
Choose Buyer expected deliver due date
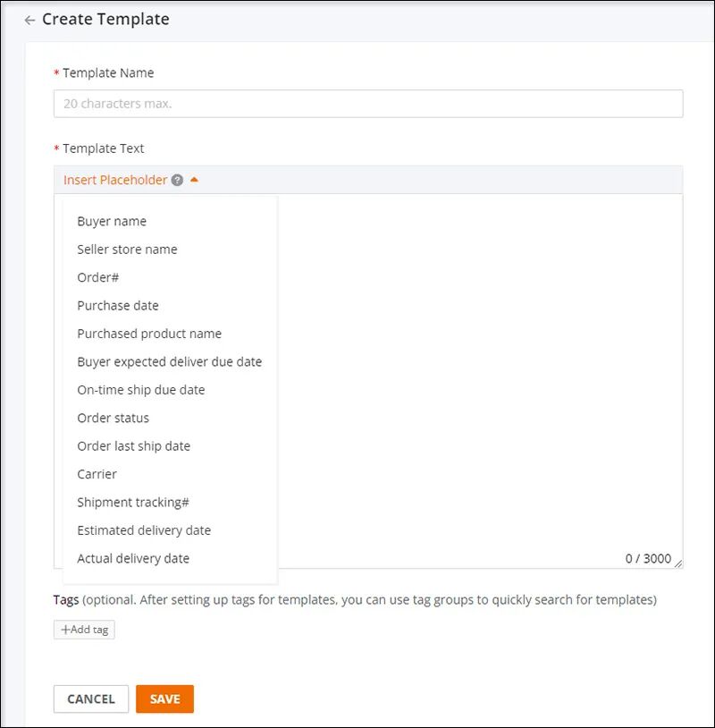click(x=170, y=362)
